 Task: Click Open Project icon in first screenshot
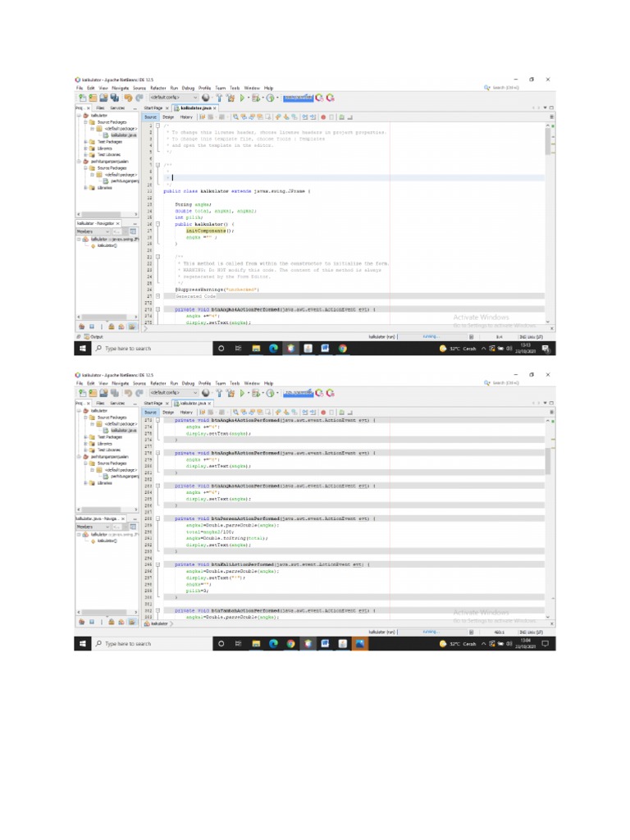click(x=104, y=98)
